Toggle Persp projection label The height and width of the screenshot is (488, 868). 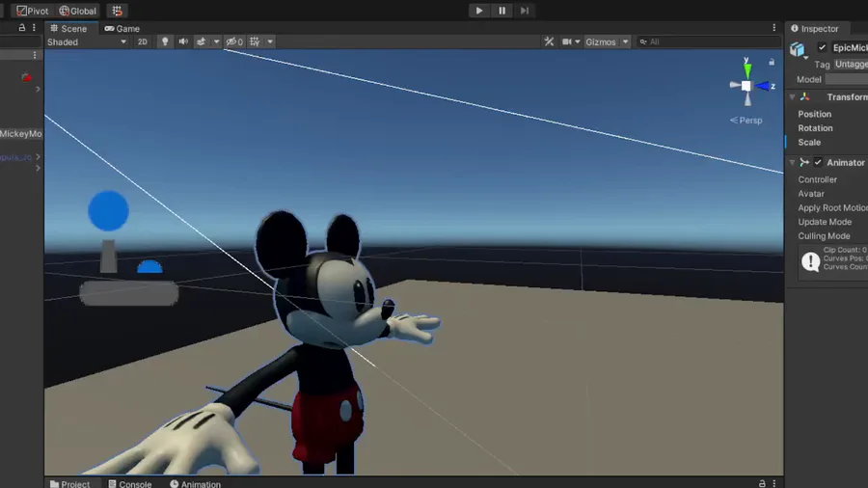coord(746,120)
